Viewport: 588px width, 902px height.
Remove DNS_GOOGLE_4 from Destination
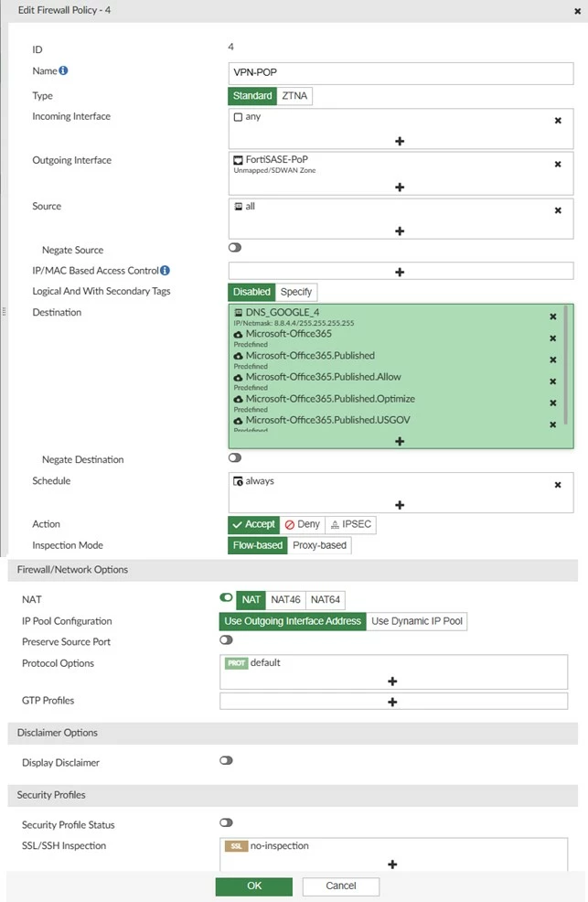(x=553, y=317)
